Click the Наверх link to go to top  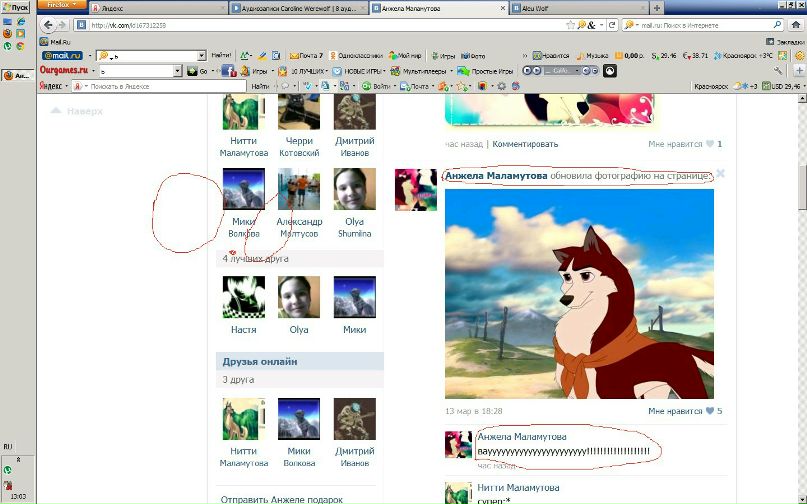(x=77, y=111)
